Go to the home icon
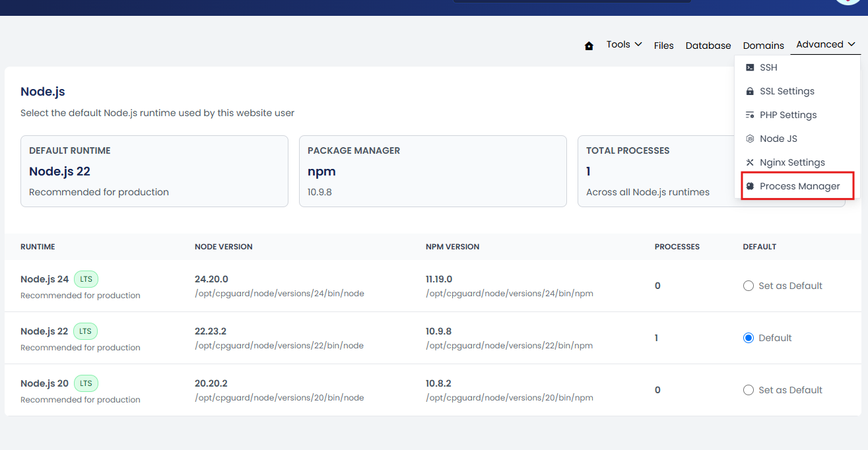 [589, 46]
